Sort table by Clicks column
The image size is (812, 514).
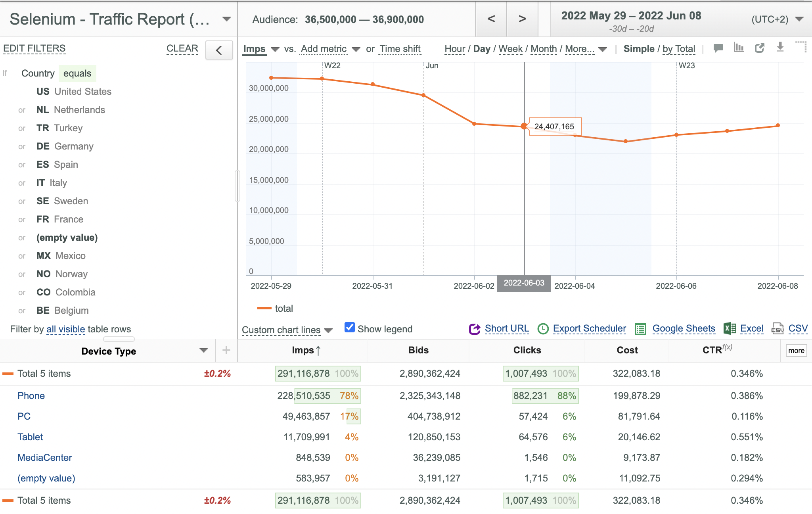pyautogui.click(x=527, y=350)
